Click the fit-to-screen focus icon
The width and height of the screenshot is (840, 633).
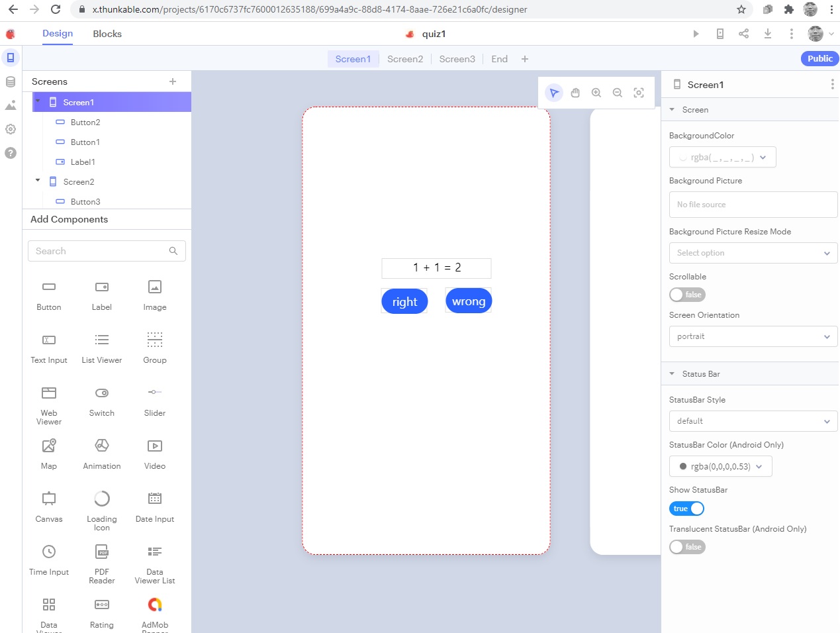click(x=639, y=93)
